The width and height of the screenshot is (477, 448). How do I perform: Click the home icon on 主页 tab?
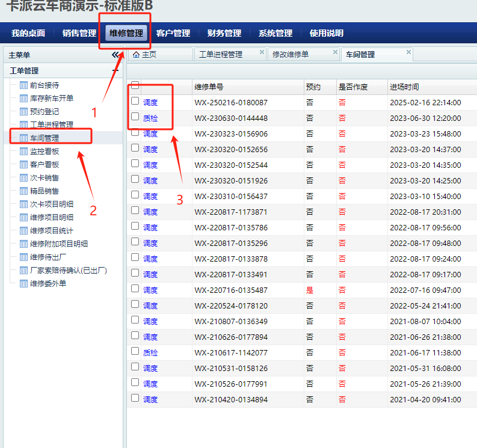(136, 55)
